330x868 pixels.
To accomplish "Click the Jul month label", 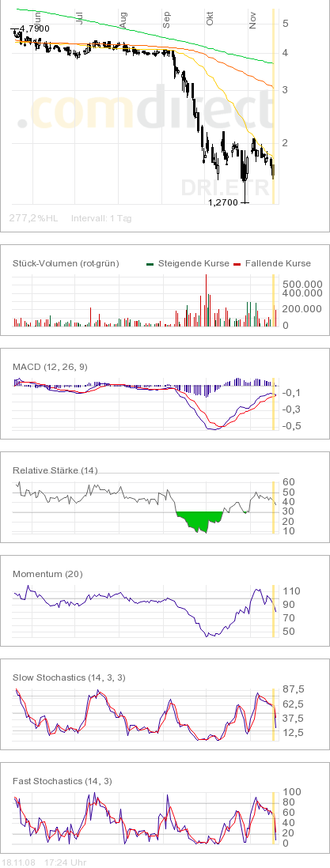I will 81,18.
